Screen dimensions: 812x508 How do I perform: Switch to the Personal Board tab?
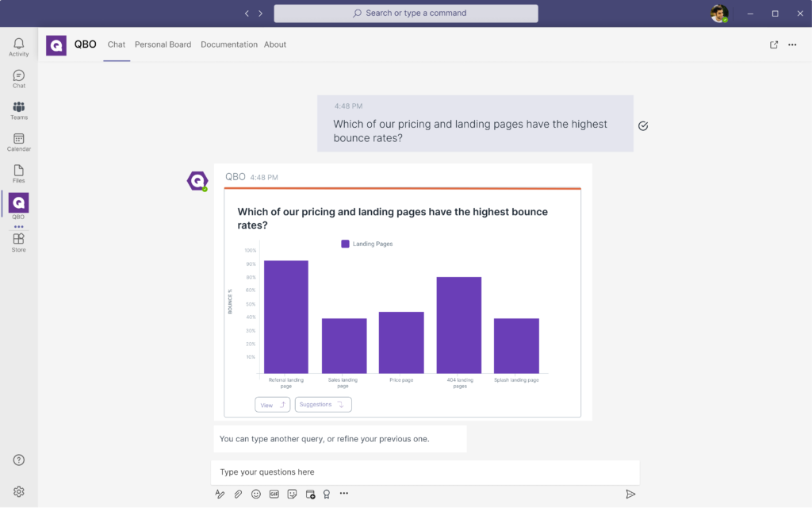(x=163, y=44)
